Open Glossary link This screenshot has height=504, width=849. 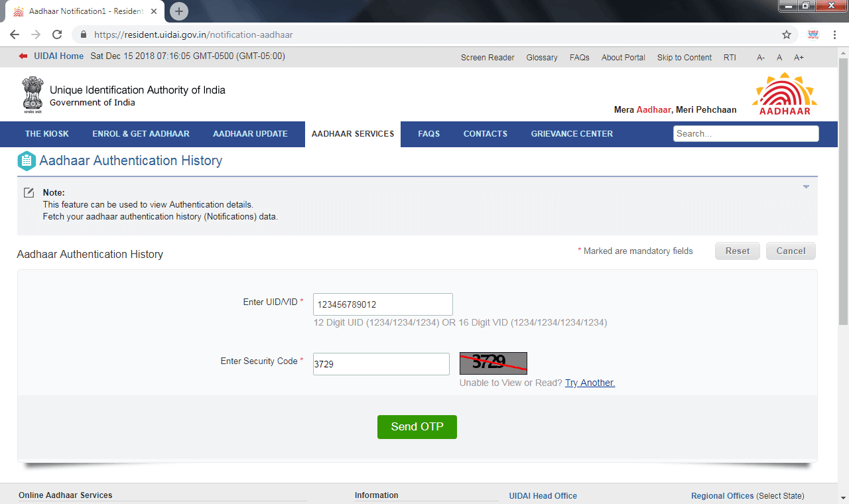pos(542,58)
